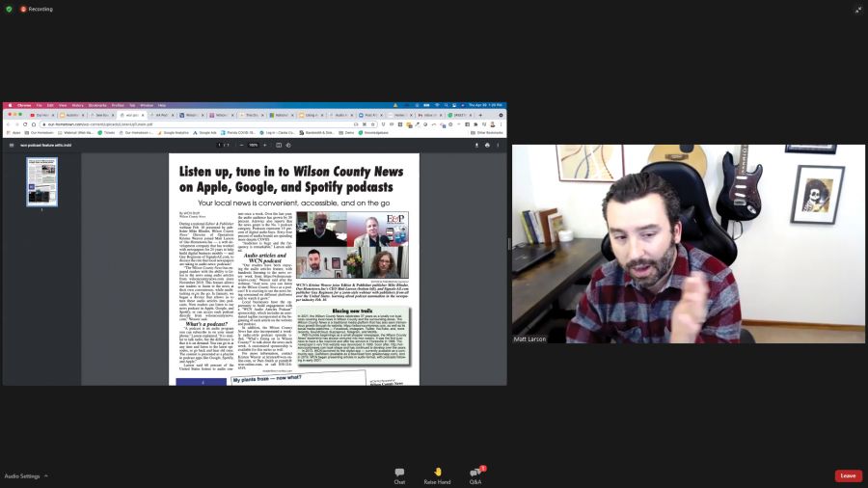Open the Google Analytics bookmark
This screenshot has height=488, width=868.
(x=173, y=133)
